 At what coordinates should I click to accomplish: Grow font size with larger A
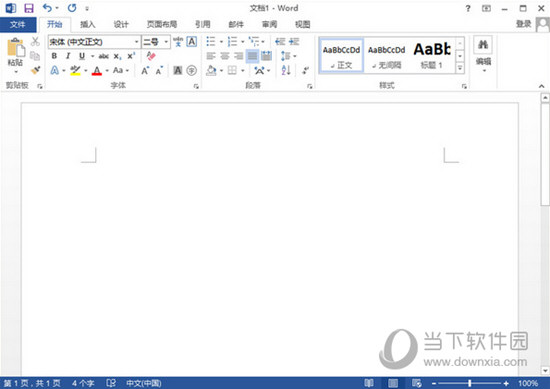(x=145, y=71)
